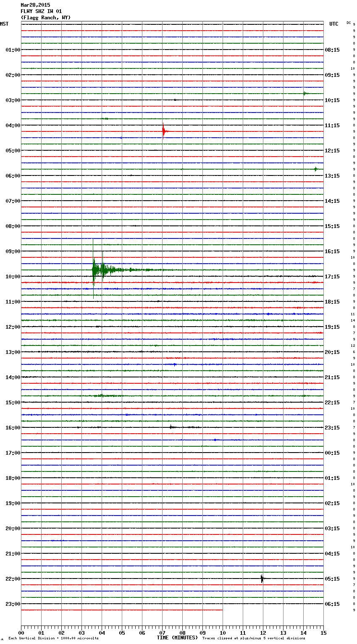Click minute axis label 05 at bottom
This screenshot has height=644, width=357.
[122, 633]
